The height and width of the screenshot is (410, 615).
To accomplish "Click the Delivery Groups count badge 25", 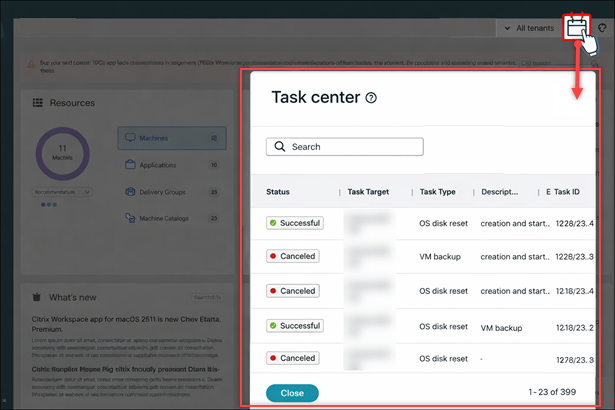I will point(214,192).
